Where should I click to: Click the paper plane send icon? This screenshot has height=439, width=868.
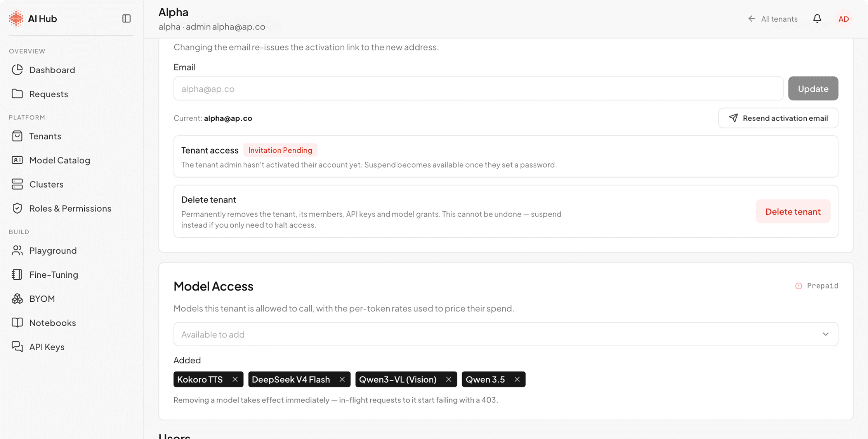733,118
